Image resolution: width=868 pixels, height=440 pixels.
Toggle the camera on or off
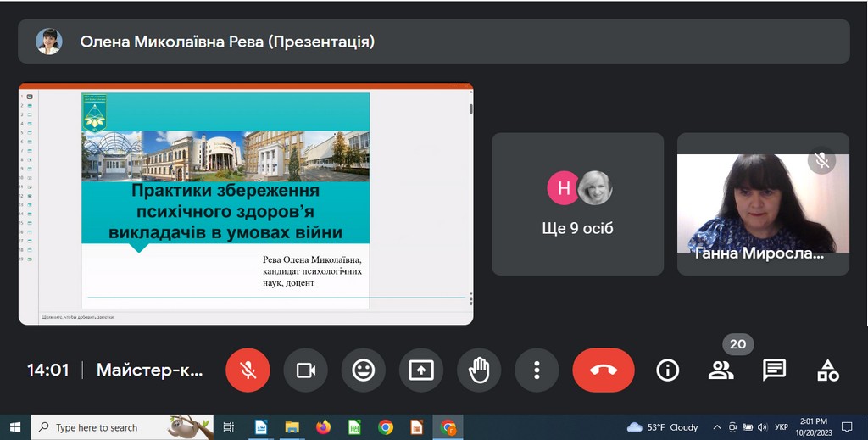click(305, 370)
